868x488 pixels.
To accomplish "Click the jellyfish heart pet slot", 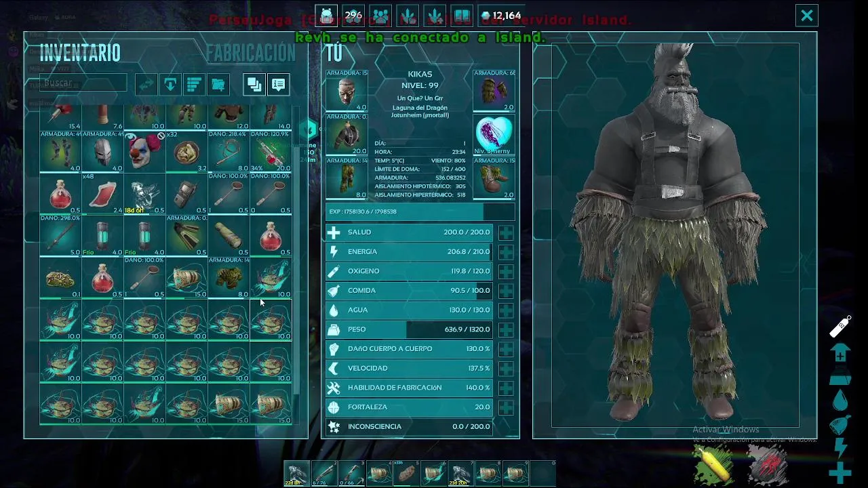I will tap(494, 135).
